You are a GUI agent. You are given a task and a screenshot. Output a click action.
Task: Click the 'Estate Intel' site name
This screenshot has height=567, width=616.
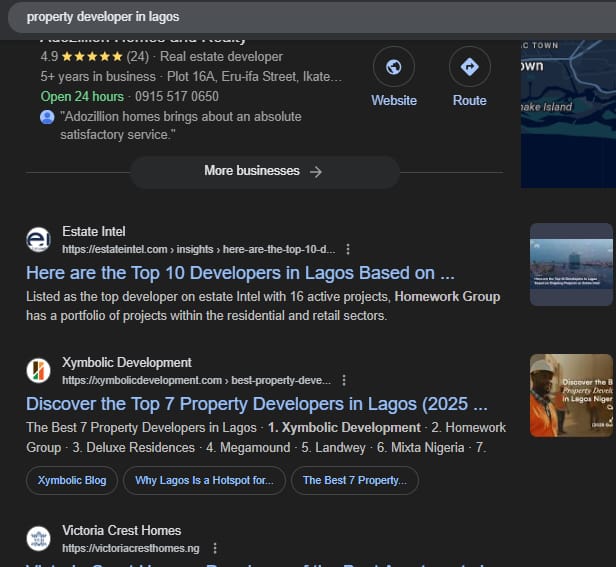pyautogui.click(x=94, y=231)
